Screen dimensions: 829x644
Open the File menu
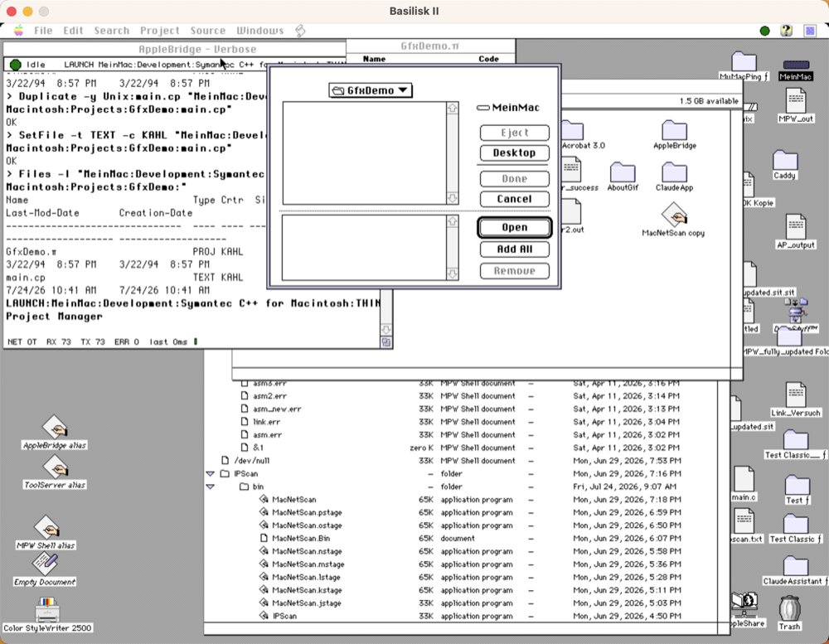click(43, 31)
